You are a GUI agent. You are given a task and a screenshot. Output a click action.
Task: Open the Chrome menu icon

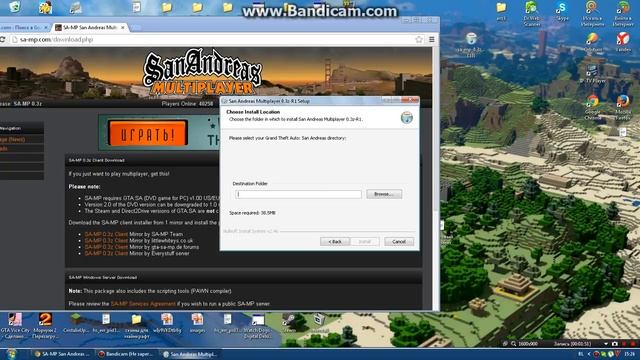click(431, 39)
